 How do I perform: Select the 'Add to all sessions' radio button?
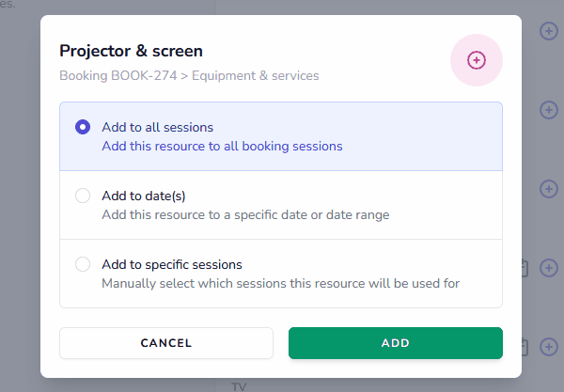[x=83, y=127]
